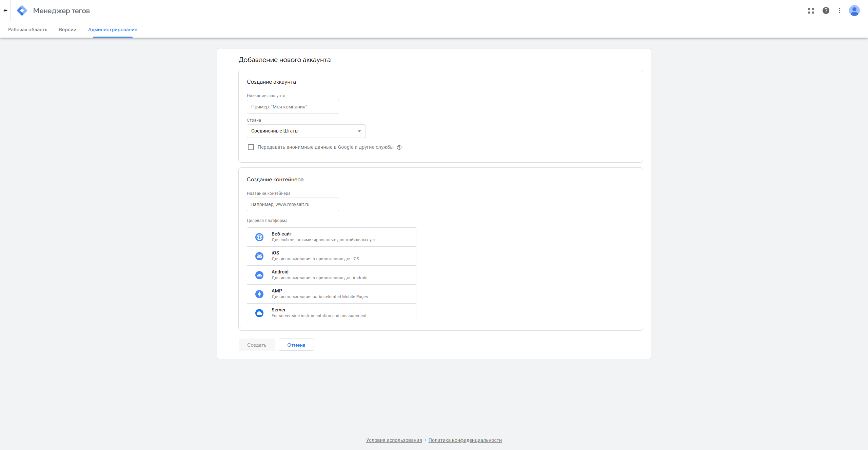Click the Название контейнера input field

[293, 204]
